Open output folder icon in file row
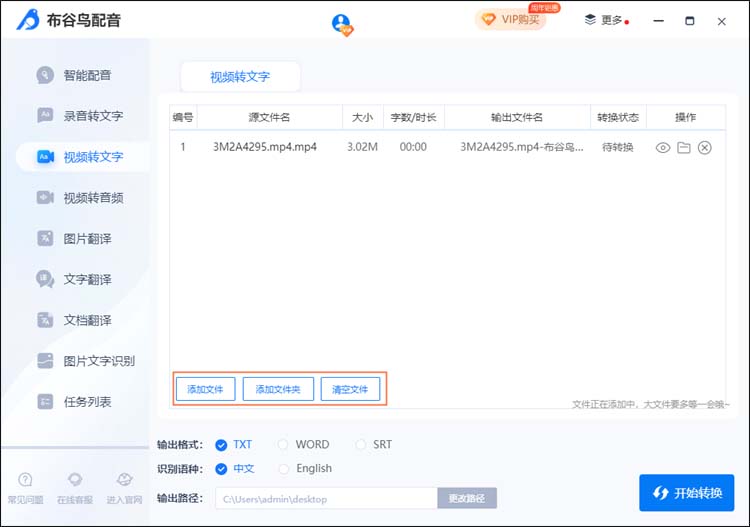Screen dimensions: 750x527 tap(684, 148)
